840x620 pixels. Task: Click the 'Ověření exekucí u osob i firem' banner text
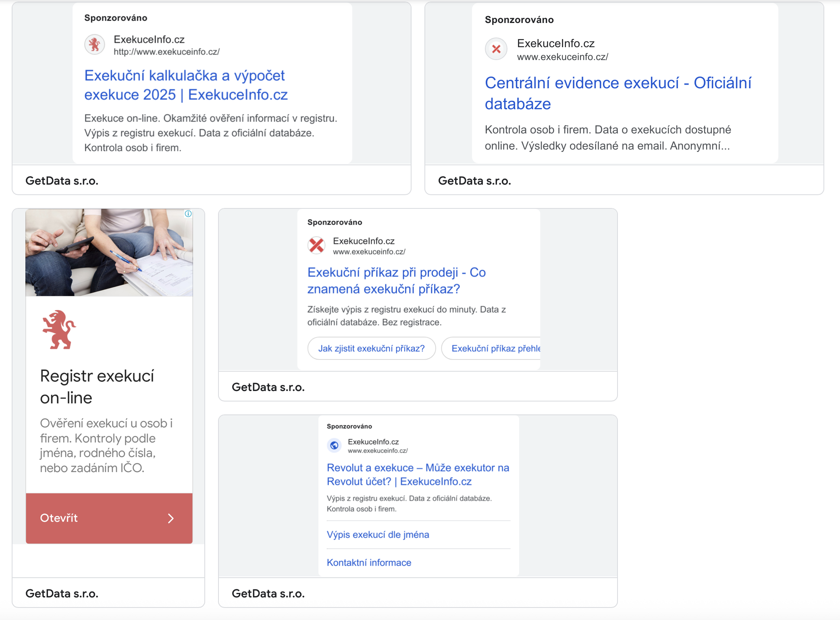pyautogui.click(x=106, y=445)
